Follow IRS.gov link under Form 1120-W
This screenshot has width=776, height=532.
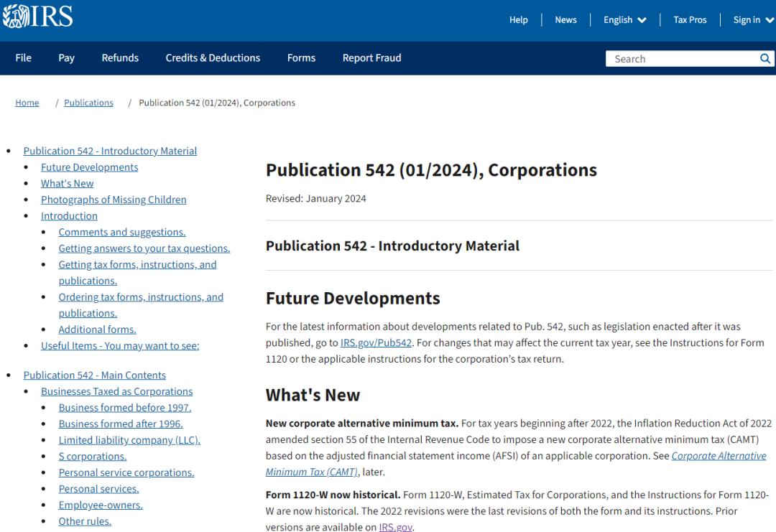pos(395,527)
